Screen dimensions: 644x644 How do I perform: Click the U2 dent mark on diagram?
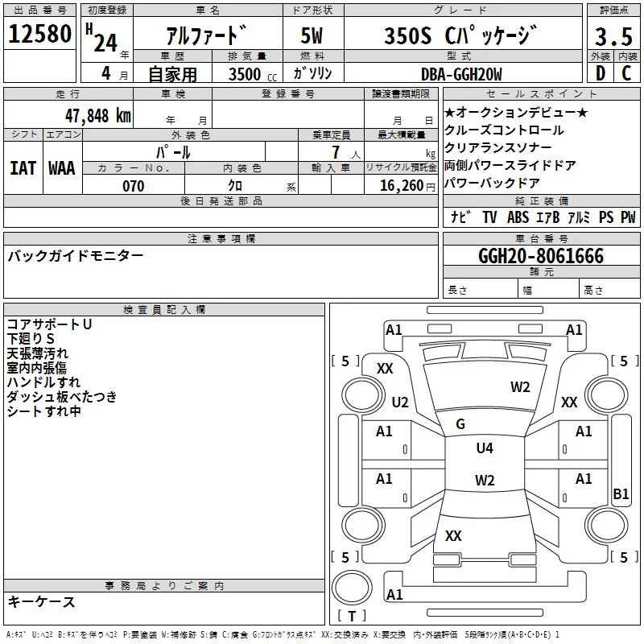400,402
